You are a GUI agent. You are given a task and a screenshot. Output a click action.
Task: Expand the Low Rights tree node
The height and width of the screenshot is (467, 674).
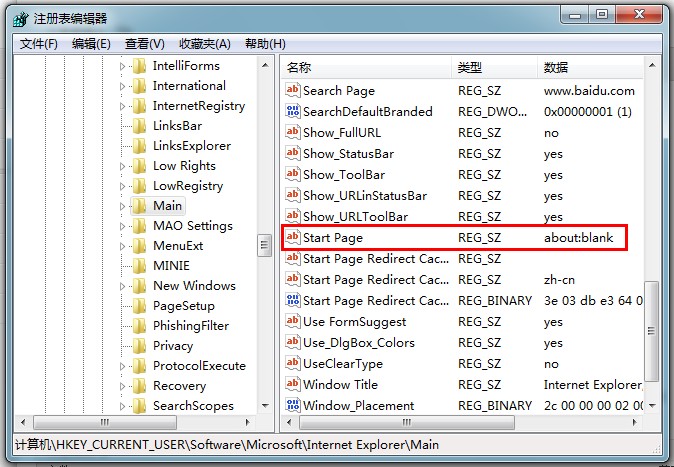pos(123,166)
